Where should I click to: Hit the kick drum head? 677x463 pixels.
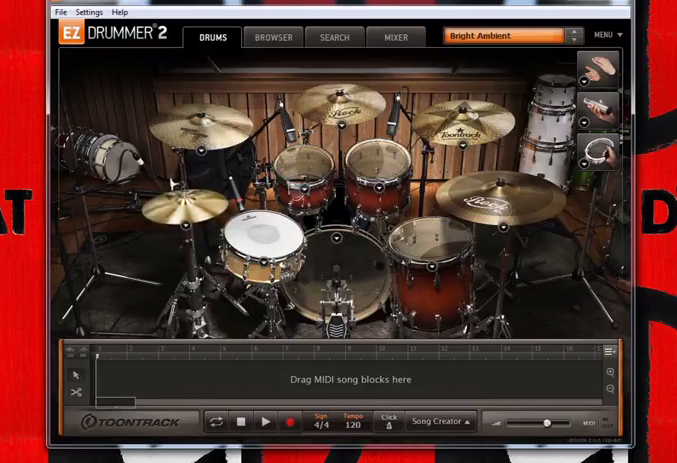coord(337,276)
